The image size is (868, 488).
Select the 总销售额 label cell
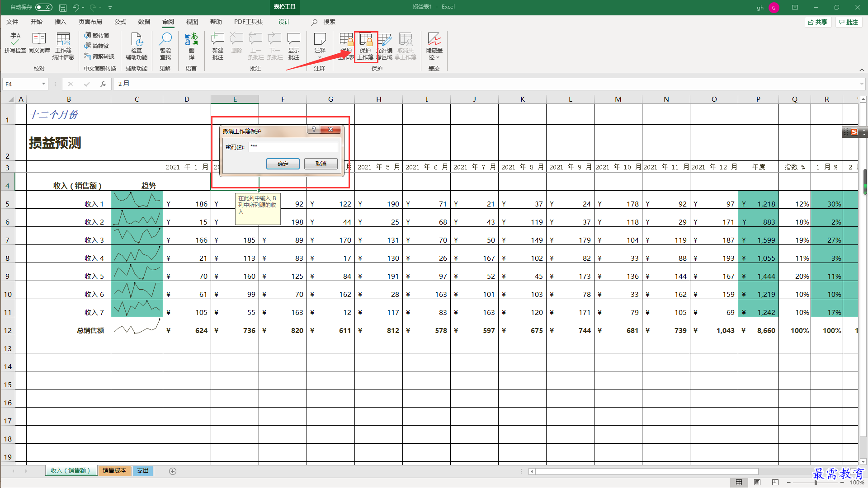(69, 326)
